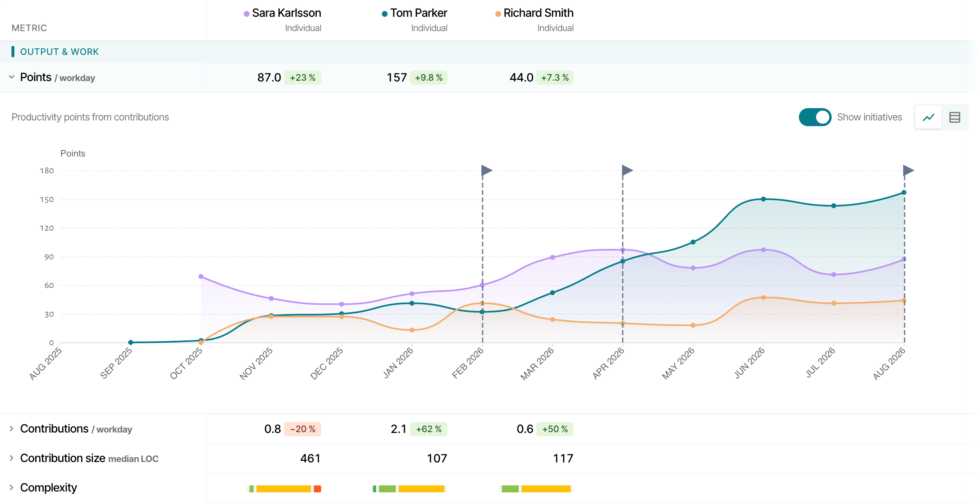Image resolution: width=980 pixels, height=503 pixels.
Task: Expand the Contributions / workday row
Action: tap(11, 428)
